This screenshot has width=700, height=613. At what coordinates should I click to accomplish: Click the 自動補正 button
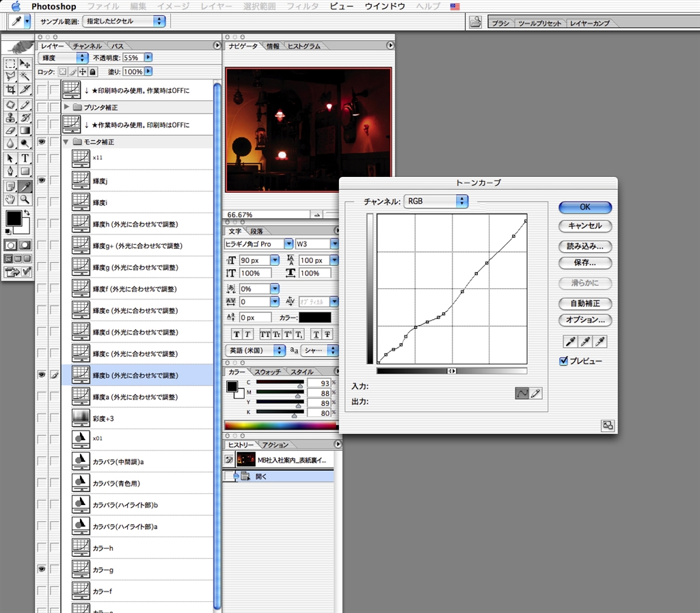click(584, 303)
